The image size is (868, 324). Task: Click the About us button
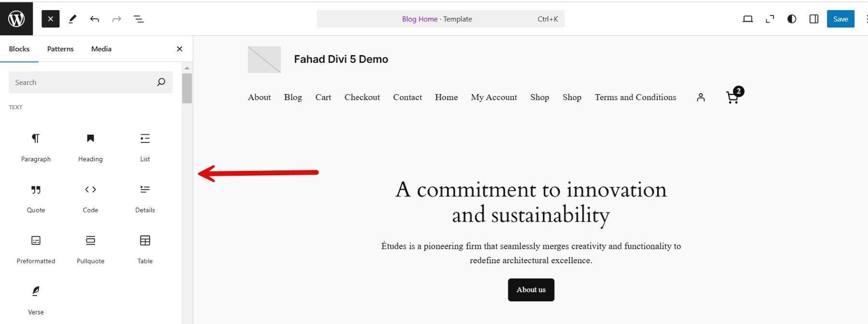[531, 290]
